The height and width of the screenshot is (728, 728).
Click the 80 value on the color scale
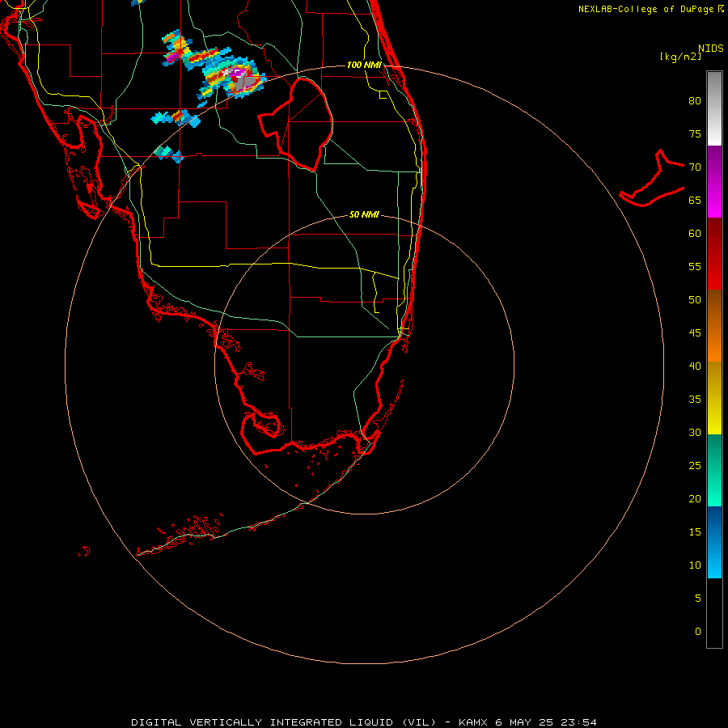point(695,101)
